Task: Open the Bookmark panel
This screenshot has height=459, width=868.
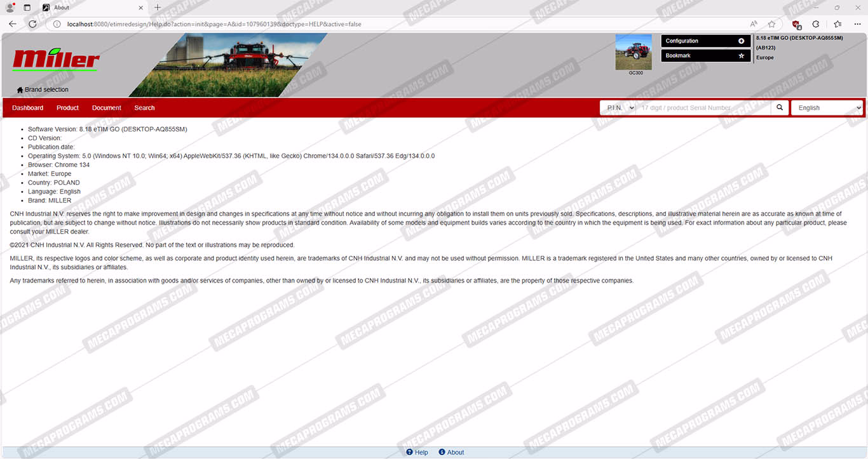Action: pos(706,56)
